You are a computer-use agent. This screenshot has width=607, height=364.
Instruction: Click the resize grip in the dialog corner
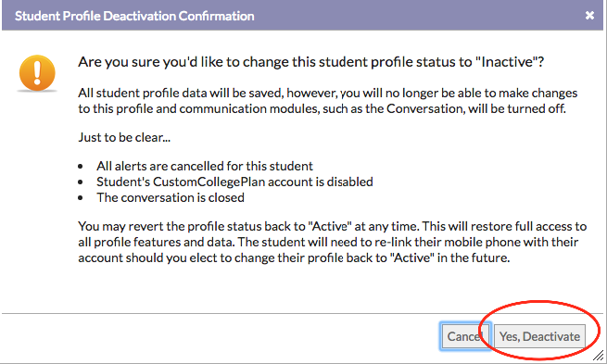[x=599, y=355]
